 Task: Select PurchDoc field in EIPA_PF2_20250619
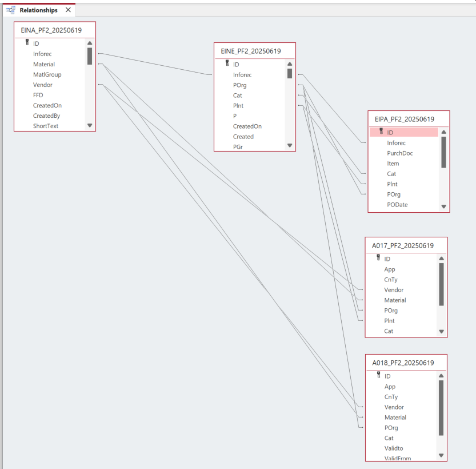tap(399, 153)
